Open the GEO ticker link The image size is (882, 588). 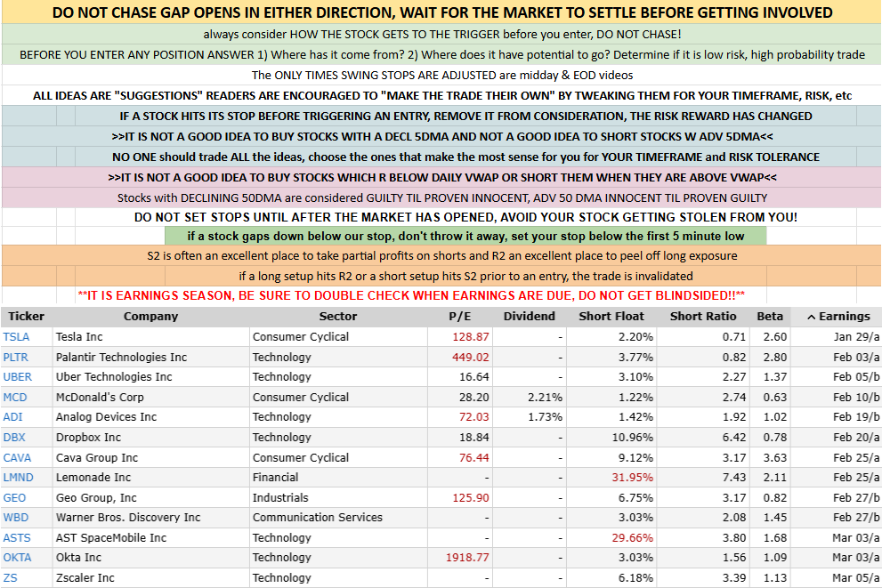tap(14, 497)
